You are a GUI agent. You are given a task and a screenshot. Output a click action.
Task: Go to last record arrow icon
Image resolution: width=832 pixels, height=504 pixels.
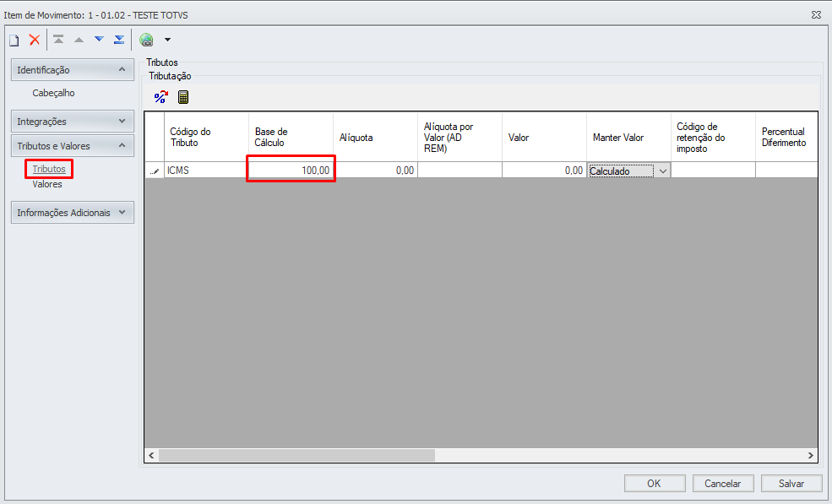click(119, 40)
